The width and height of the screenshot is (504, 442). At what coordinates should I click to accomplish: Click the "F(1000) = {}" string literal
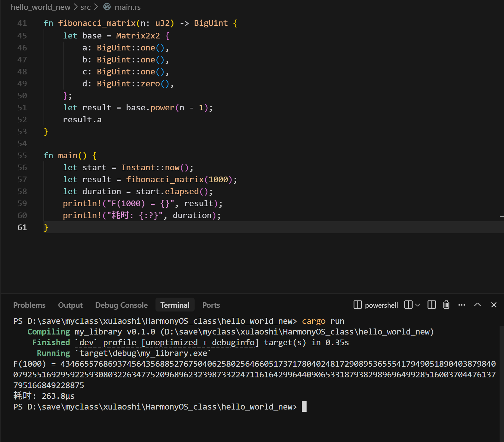point(141,203)
